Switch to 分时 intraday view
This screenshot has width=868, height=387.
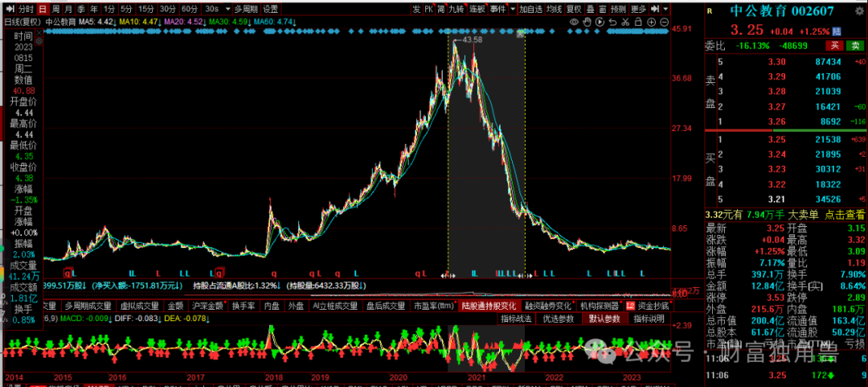26,9
